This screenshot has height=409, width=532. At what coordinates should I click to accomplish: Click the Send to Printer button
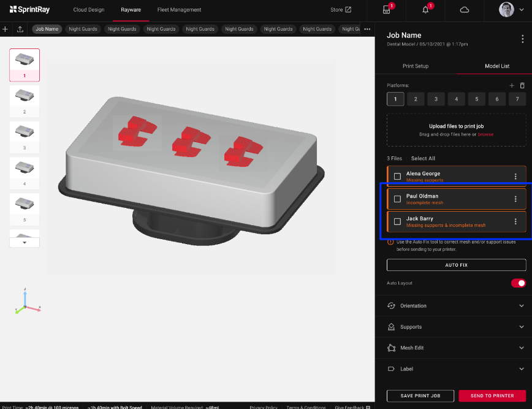(x=492, y=396)
